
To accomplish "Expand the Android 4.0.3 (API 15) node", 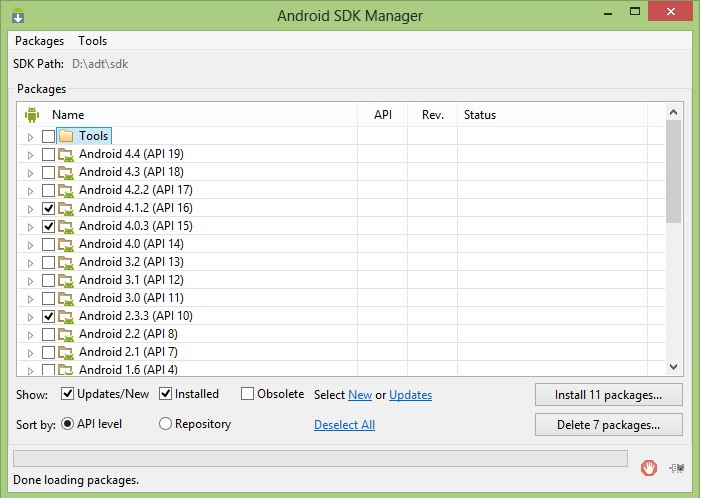I will pyautogui.click(x=30, y=227).
